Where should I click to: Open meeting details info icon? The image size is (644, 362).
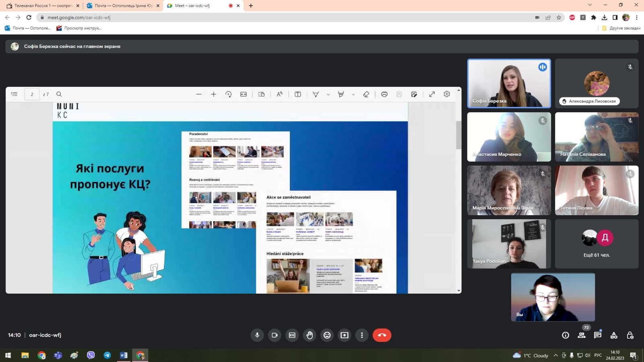tap(566, 335)
